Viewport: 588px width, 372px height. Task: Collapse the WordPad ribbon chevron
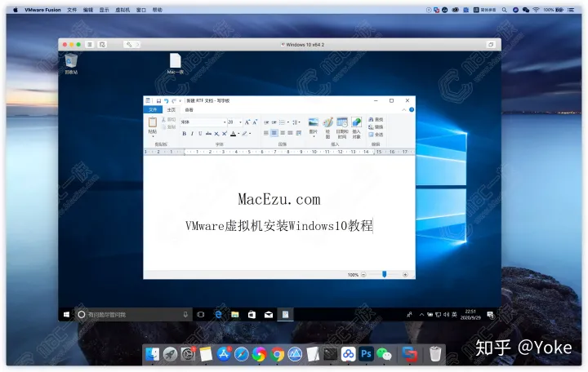[x=404, y=110]
